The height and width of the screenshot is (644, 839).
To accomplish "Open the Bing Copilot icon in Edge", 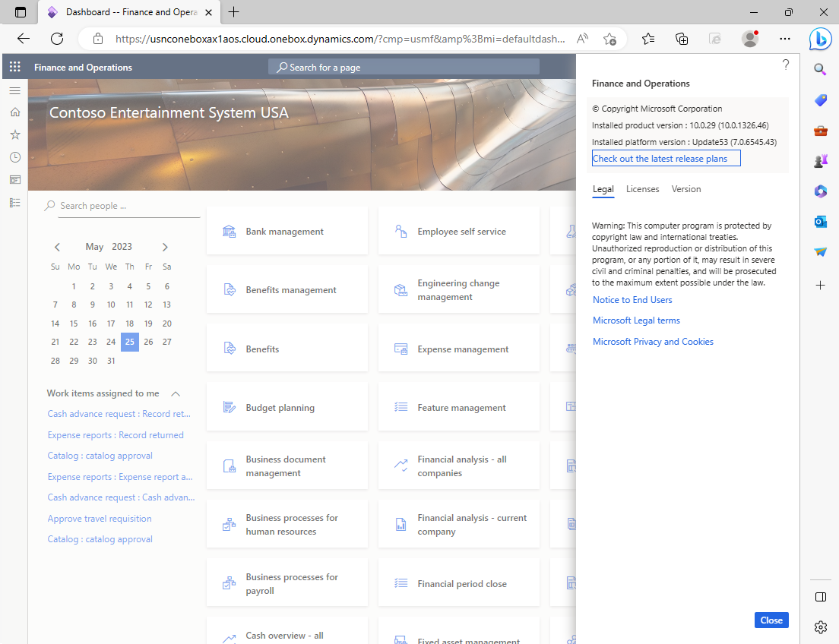I will click(820, 39).
